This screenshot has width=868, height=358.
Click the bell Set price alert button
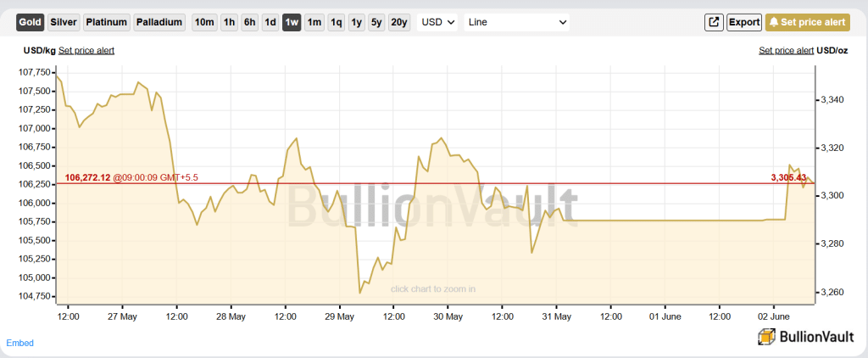(808, 22)
